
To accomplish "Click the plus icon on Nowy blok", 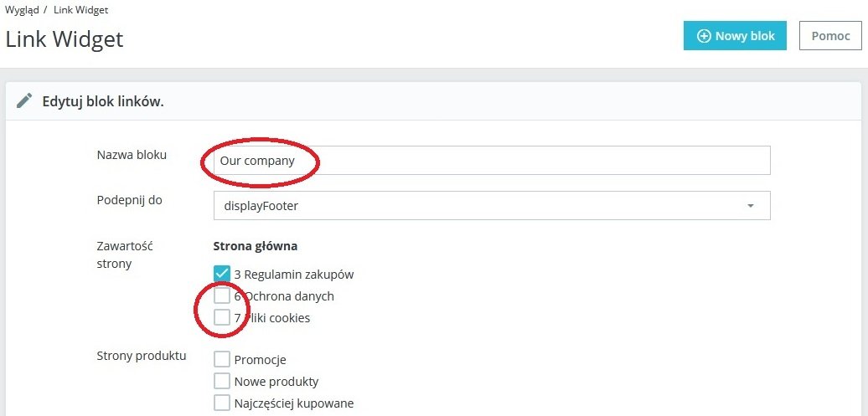I will [704, 36].
